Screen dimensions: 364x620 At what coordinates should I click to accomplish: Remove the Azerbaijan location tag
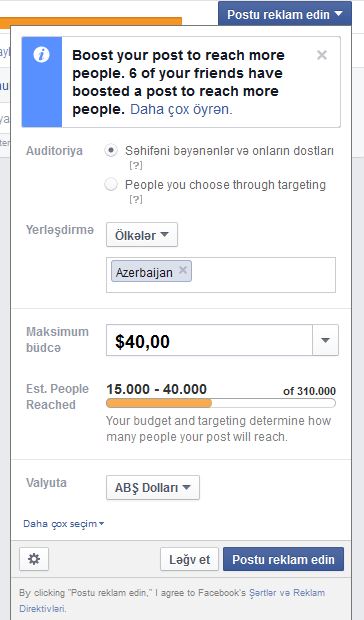[x=183, y=270]
